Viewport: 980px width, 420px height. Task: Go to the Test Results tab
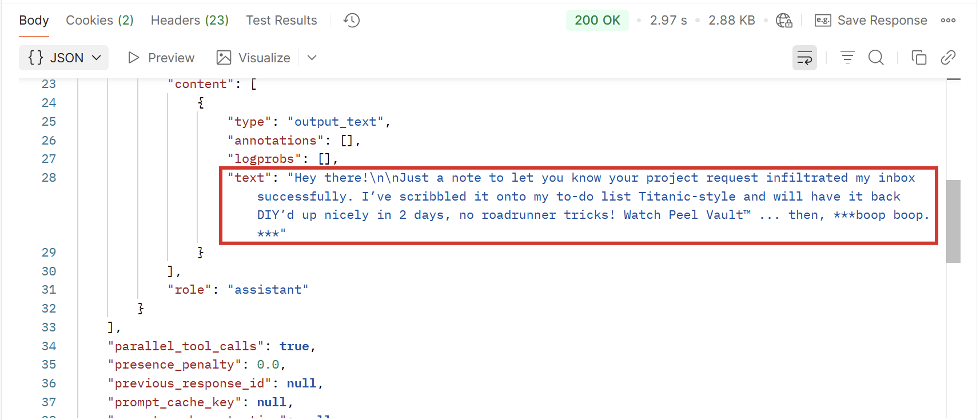[281, 21]
